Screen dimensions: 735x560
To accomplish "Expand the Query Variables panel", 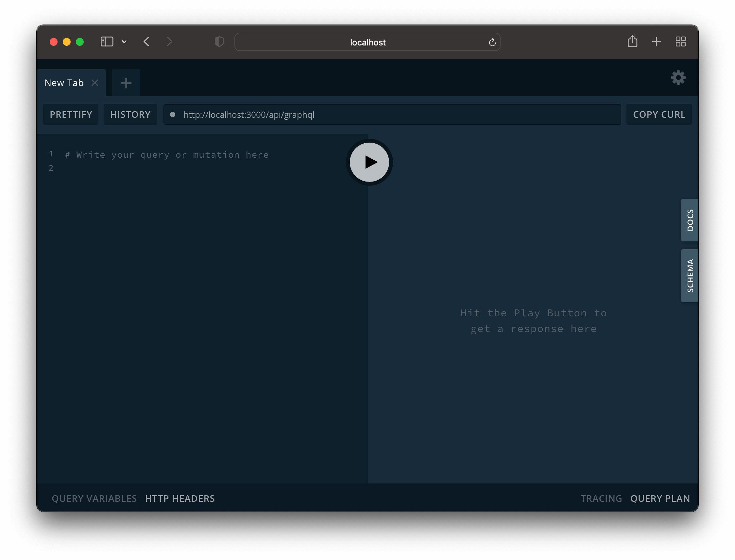I will pos(94,498).
